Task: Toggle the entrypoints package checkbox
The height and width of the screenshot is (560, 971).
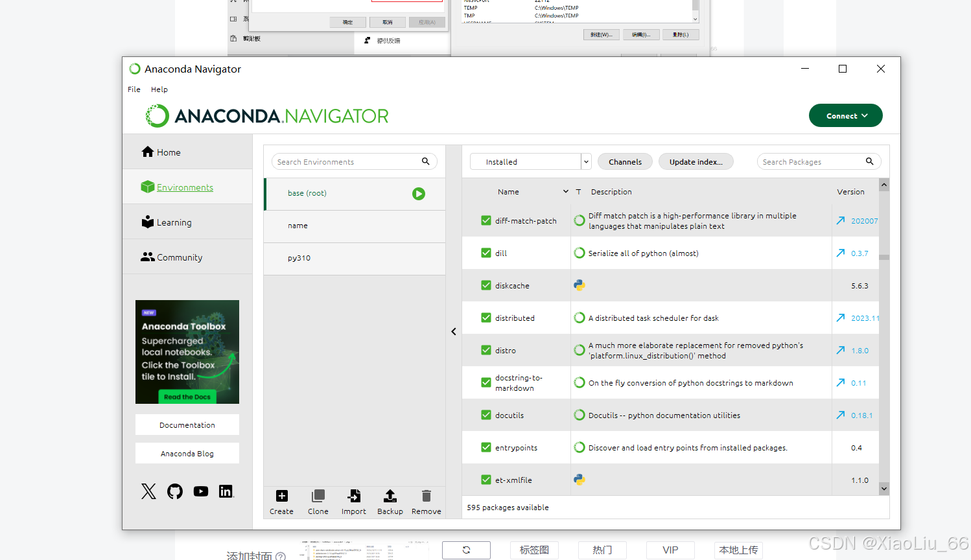Action: [486, 447]
